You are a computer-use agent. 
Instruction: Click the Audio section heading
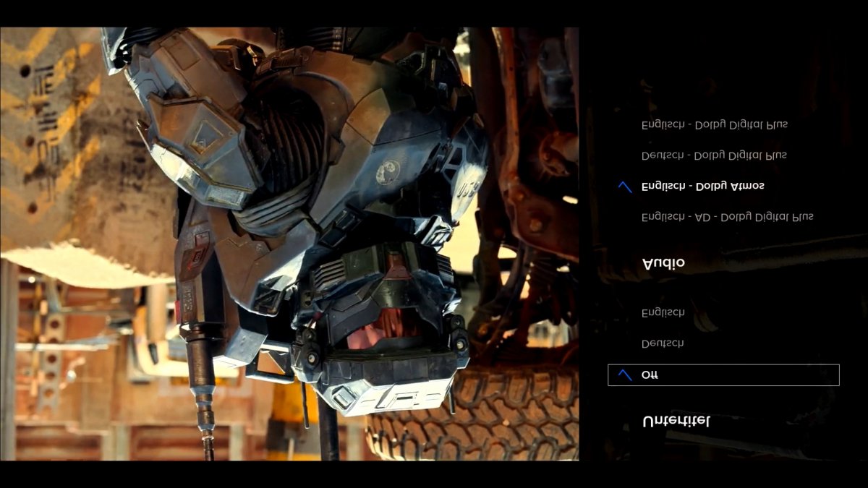point(663,263)
